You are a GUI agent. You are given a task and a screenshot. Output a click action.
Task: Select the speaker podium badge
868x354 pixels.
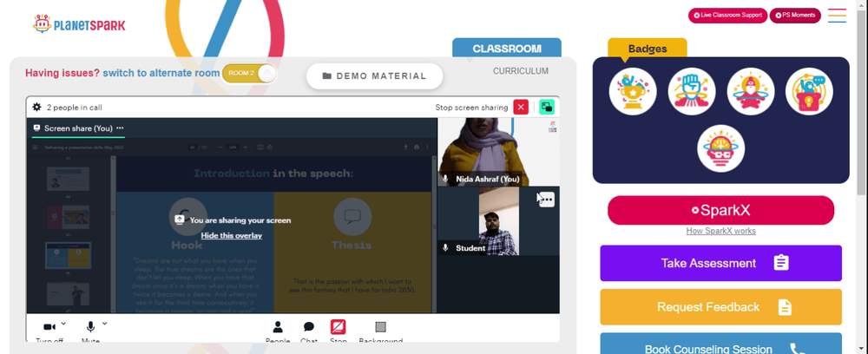[x=809, y=91]
